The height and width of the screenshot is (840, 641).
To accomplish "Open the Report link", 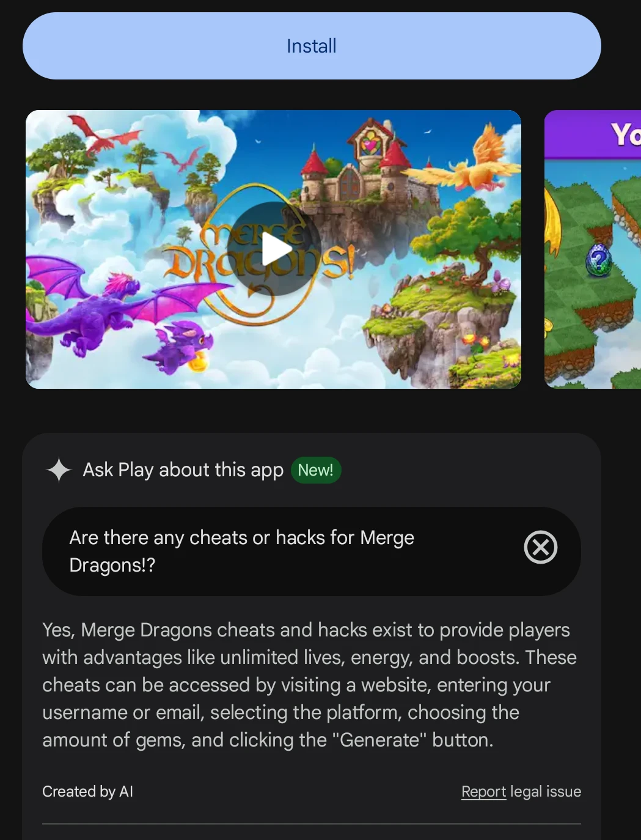I will point(484,791).
